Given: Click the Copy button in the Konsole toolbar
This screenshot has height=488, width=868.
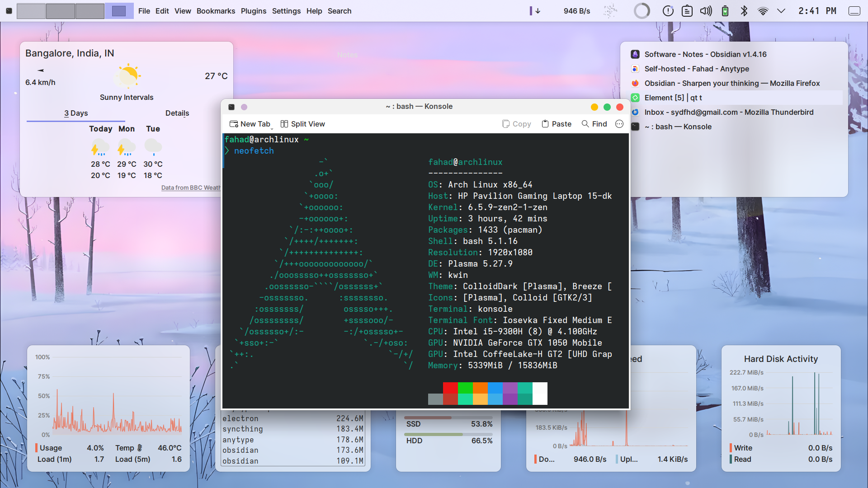Looking at the screenshot, I should (516, 124).
